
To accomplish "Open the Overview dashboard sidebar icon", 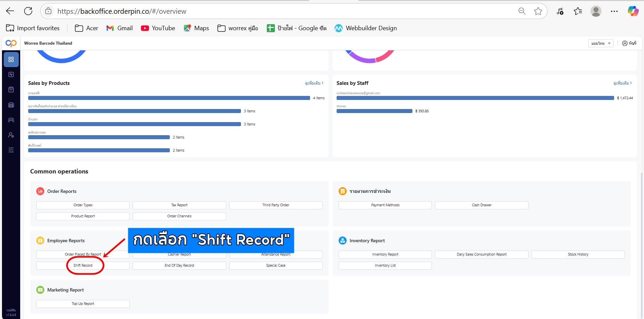I will pos(11,59).
